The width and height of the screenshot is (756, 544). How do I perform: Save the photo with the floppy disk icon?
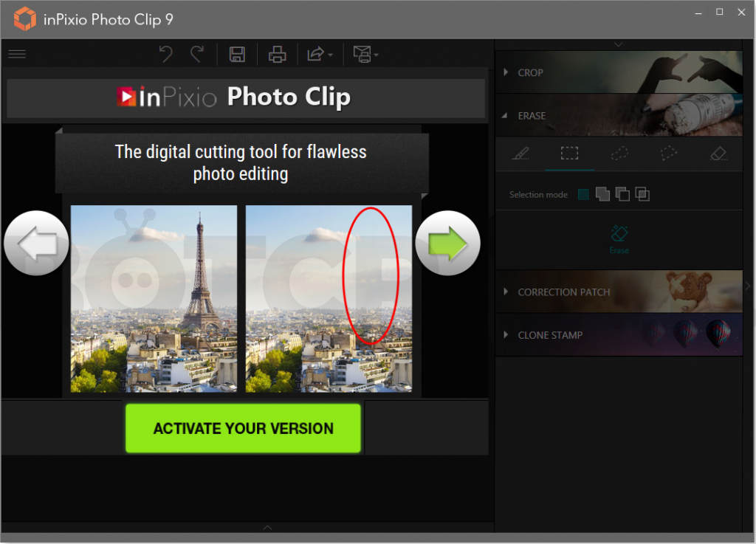pyautogui.click(x=237, y=54)
